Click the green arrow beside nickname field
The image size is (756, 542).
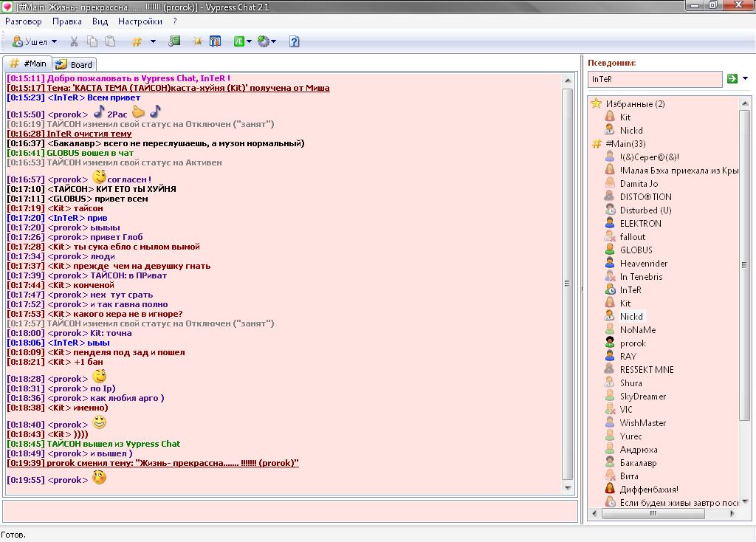tap(732, 79)
